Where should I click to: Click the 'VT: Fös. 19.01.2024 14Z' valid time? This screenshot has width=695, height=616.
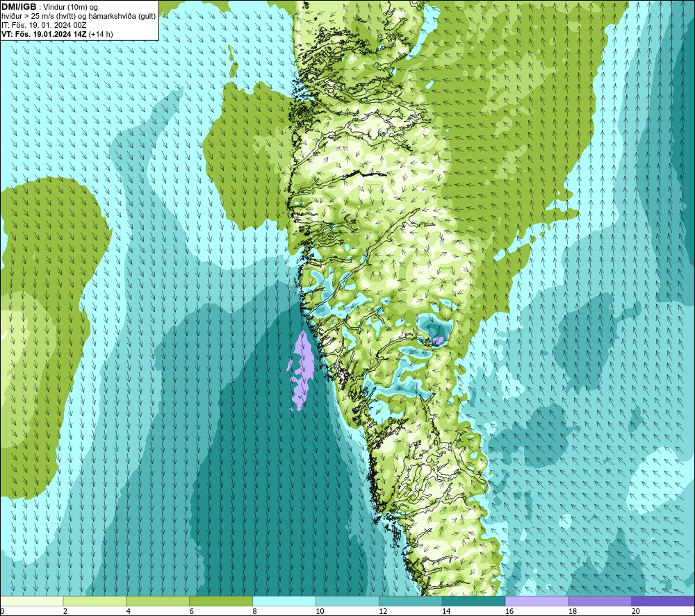pos(44,34)
